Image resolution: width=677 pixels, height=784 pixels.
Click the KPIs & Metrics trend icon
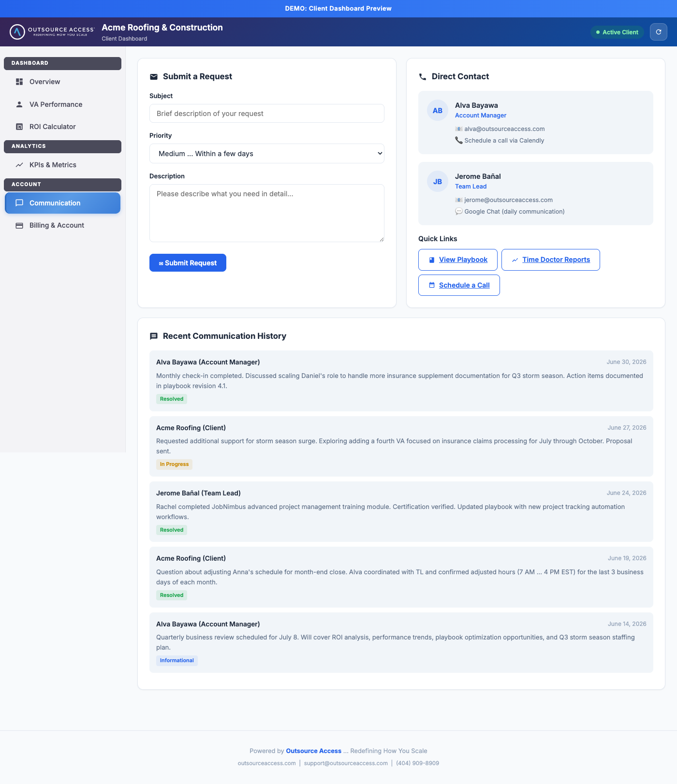pyautogui.click(x=19, y=165)
